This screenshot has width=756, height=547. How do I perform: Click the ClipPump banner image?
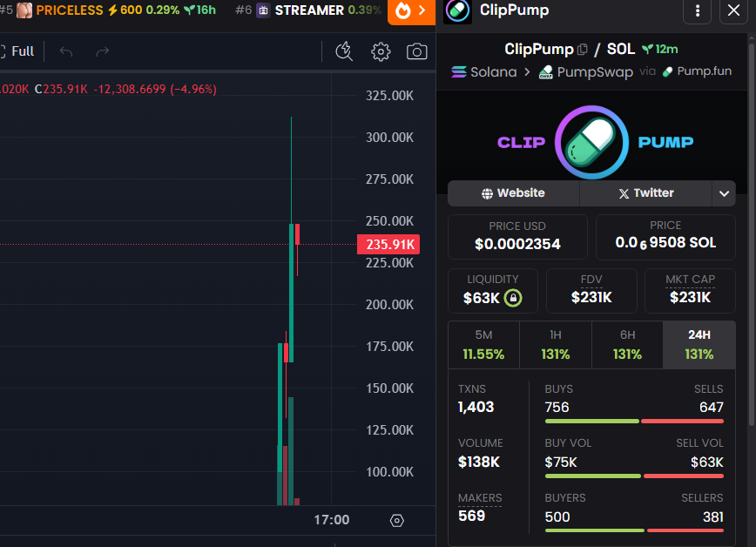click(x=591, y=142)
